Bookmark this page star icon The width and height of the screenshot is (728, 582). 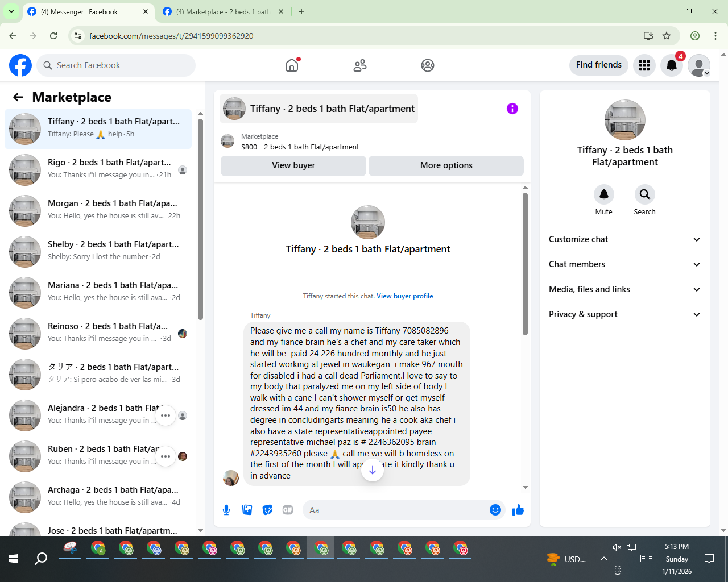667,36
